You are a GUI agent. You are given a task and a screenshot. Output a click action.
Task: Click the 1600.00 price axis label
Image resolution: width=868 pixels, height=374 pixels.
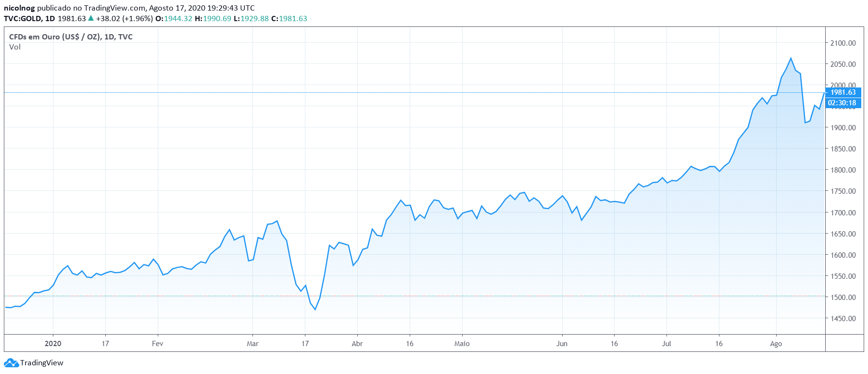843,255
